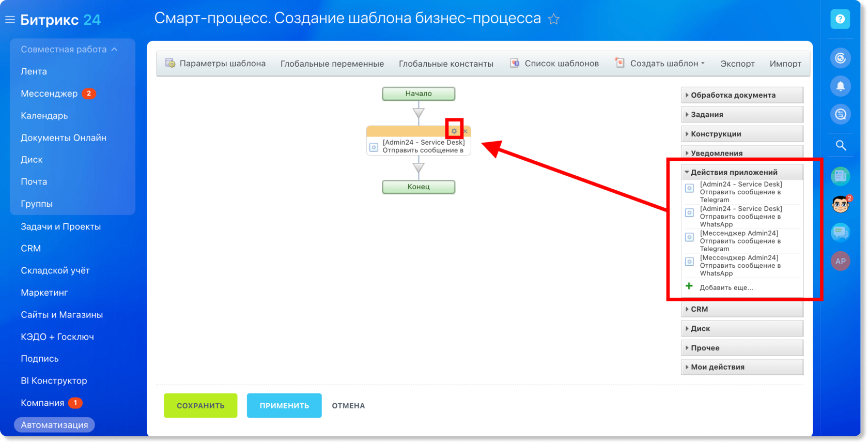Viewport: 868px width, 443px height.
Task: Expand the Уведомления section
Action: tap(742, 153)
